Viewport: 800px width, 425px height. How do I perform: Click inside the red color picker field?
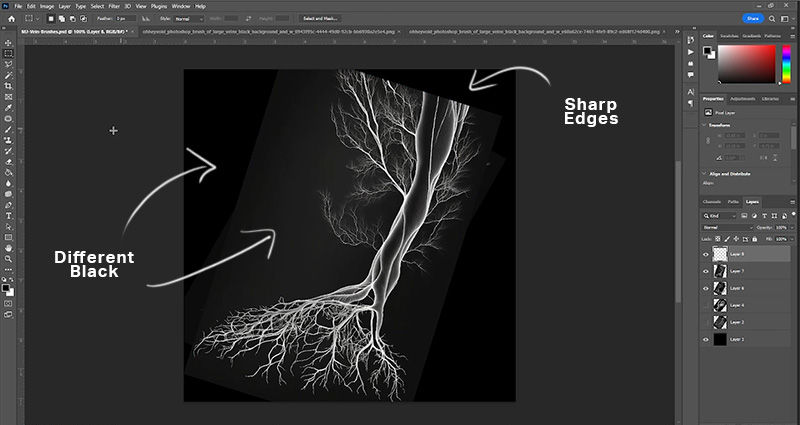tap(747, 64)
